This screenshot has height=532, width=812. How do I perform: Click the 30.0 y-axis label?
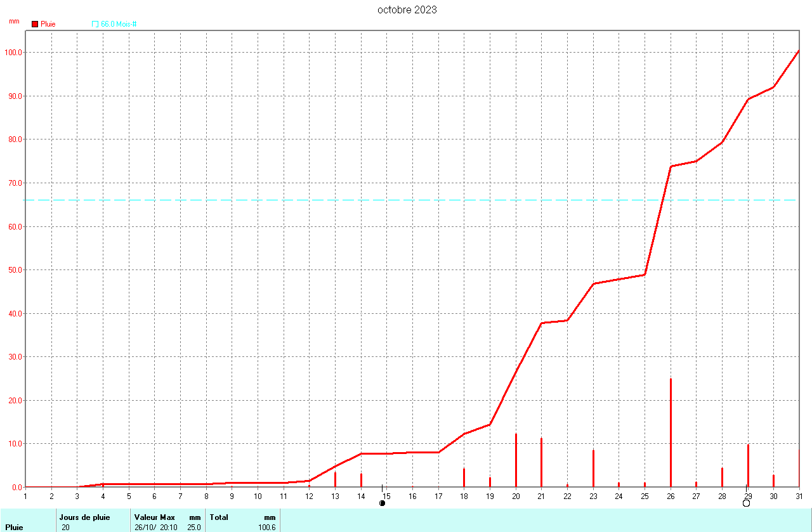[15, 357]
